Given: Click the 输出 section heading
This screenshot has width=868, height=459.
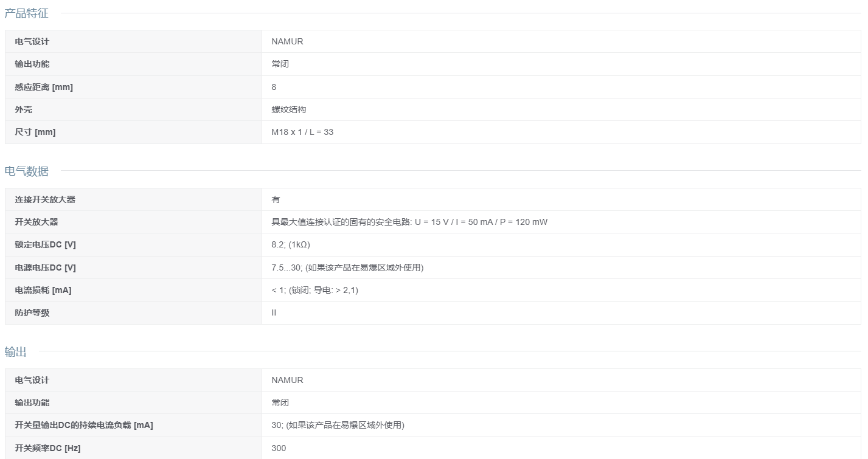Looking at the screenshot, I should (x=15, y=352).
